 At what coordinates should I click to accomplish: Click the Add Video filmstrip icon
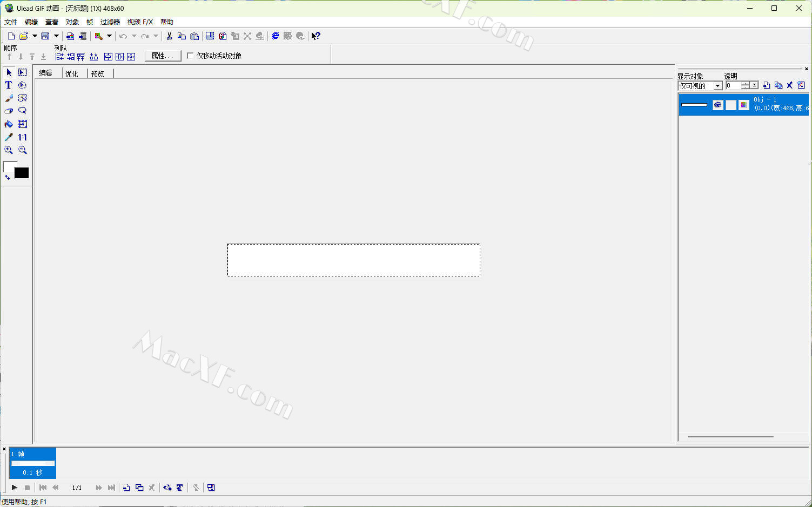(83, 36)
